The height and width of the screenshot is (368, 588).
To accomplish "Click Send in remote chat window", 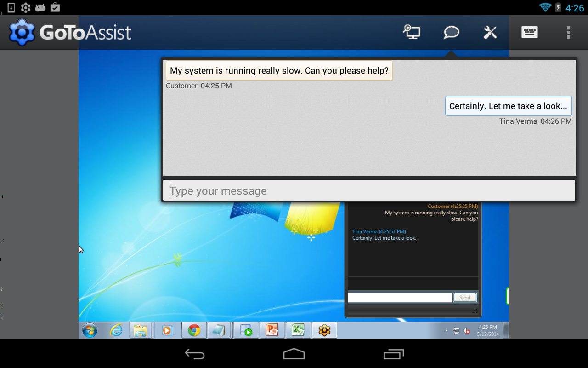I will 465,298.
